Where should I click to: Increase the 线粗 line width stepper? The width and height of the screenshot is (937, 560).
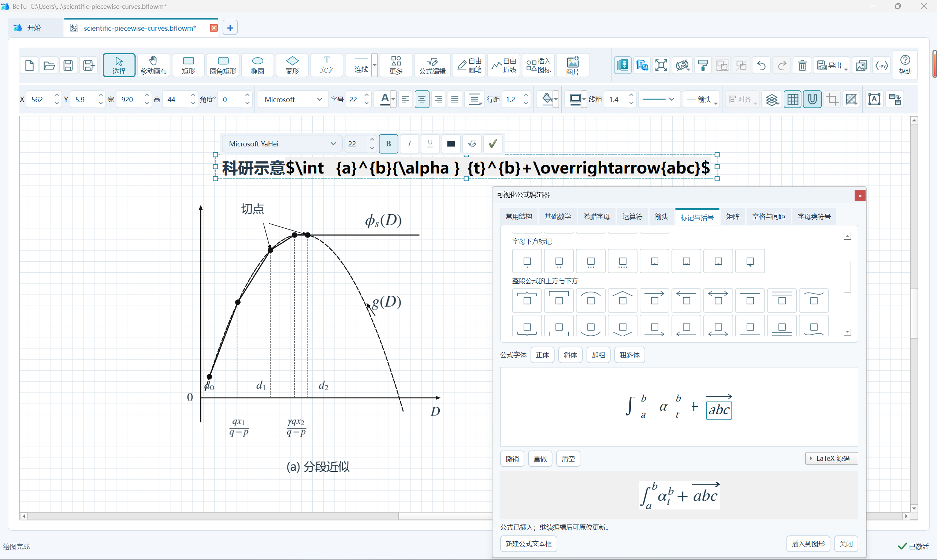[631, 95]
